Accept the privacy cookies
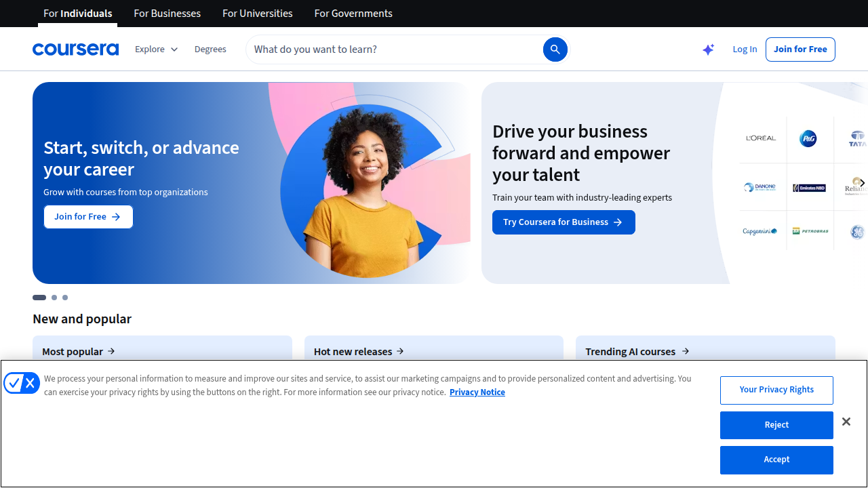The width and height of the screenshot is (868, 488). point(776,460)
